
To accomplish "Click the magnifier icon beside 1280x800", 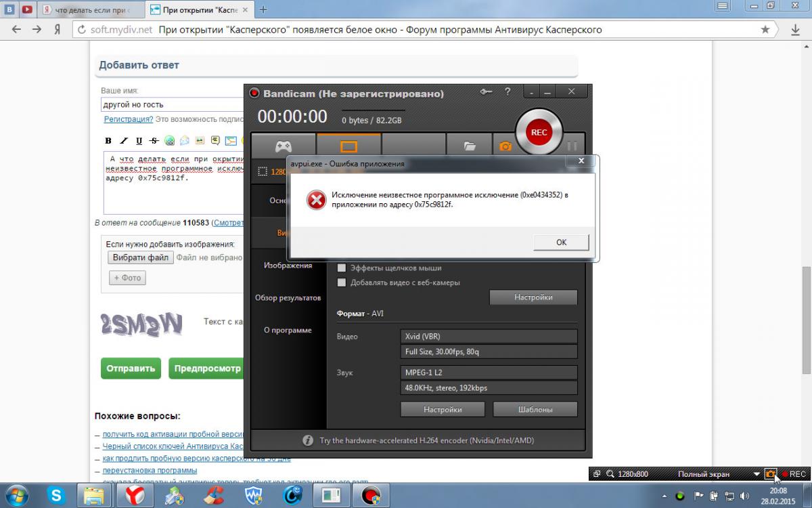I will (x=610, y=474).
